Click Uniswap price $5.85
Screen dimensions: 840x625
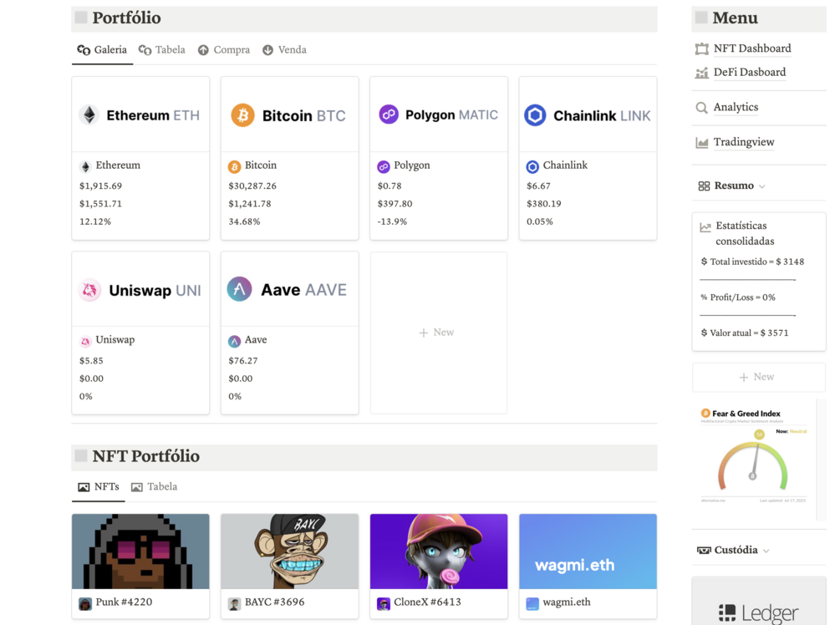coord(91,361)
